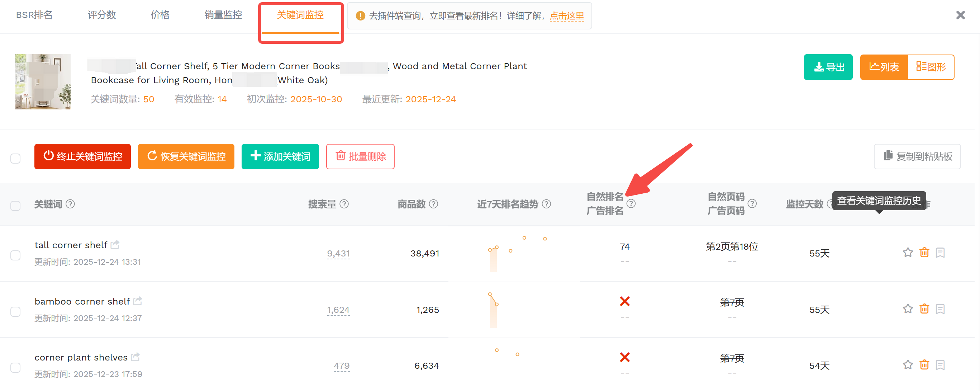Check the bamboo corner shelf row checkbox
The height and width of the screenshot is (391, 980).
click(x=16, y=311)
